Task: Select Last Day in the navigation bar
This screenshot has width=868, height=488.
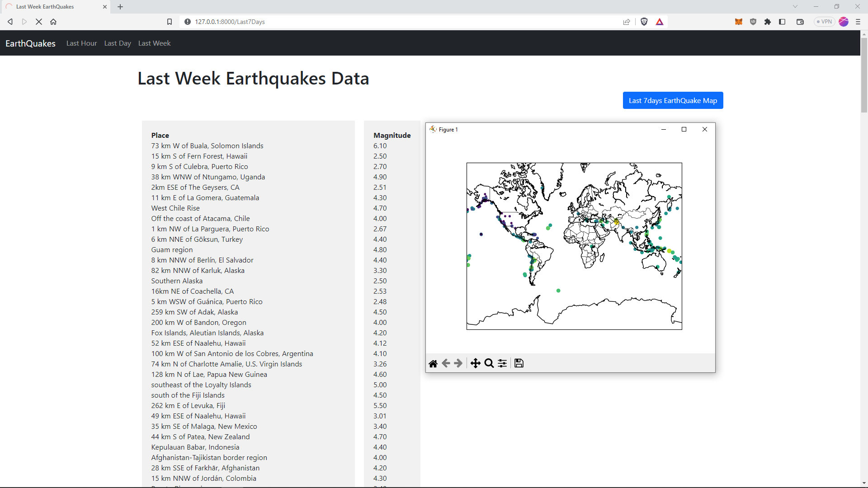Action: pos(117,43)
